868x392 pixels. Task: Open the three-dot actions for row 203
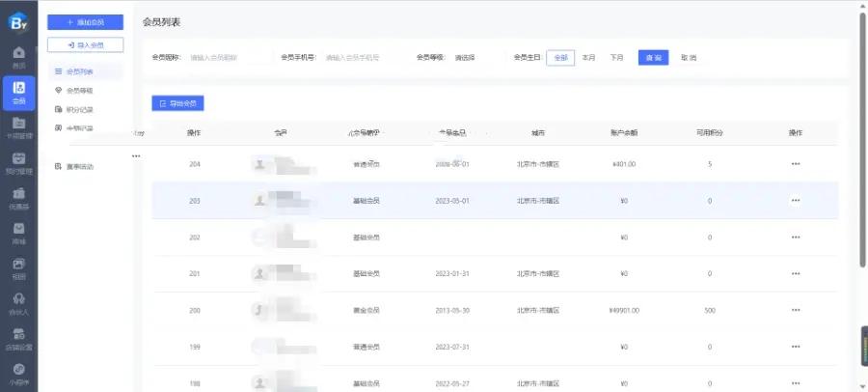click(796, 201)
